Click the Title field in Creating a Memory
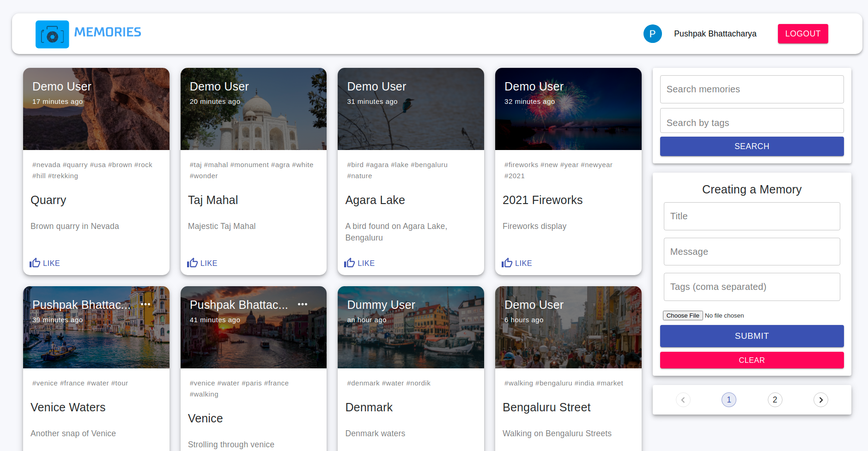This screenshot has width=868, height=451. pyautogui.click(x=752, y=216)
